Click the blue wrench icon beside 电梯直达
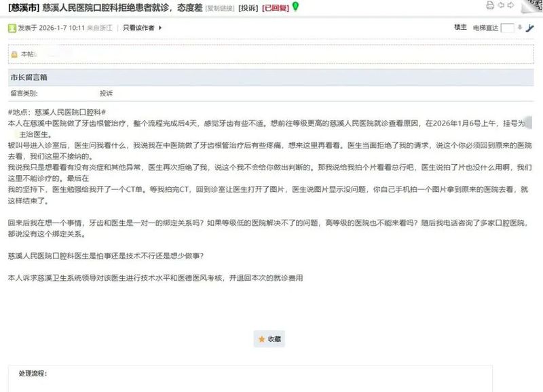 pyautogui.click(x=529, y=27)
